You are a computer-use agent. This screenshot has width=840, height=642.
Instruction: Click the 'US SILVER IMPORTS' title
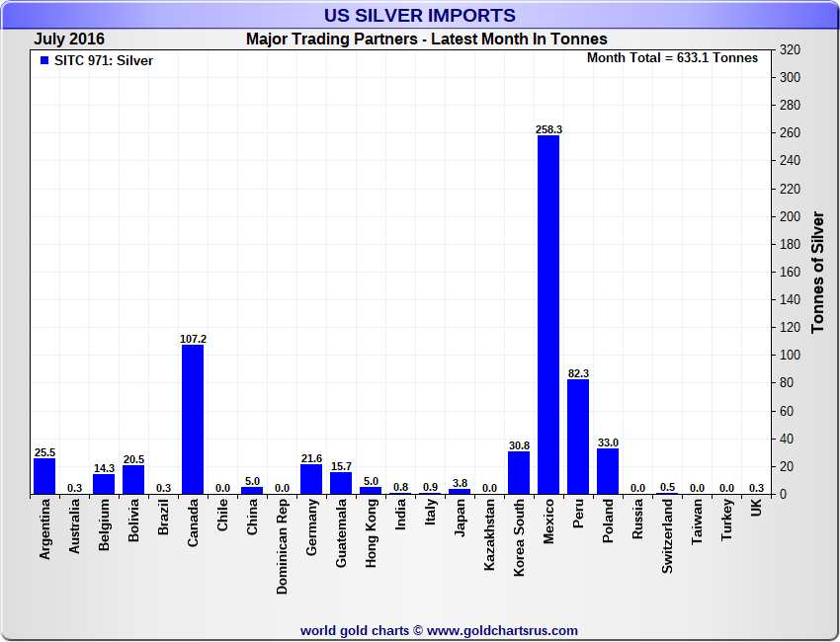pos(420,16)
